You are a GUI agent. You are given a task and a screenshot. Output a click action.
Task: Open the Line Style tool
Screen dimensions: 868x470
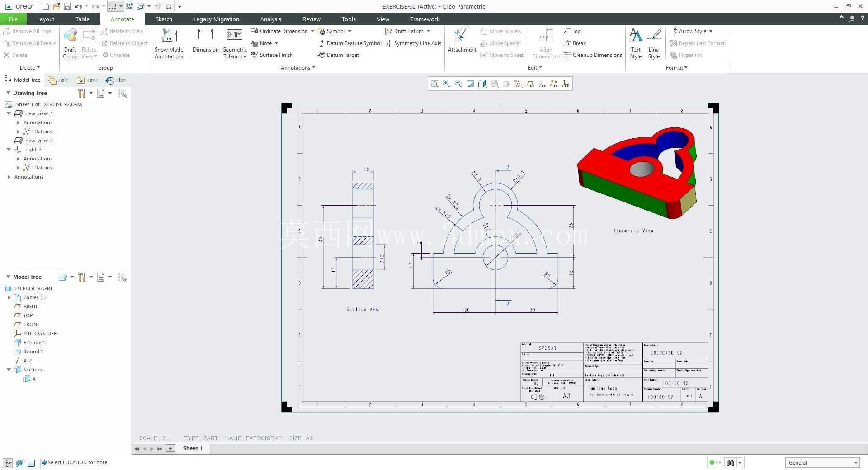coord(654,43)
